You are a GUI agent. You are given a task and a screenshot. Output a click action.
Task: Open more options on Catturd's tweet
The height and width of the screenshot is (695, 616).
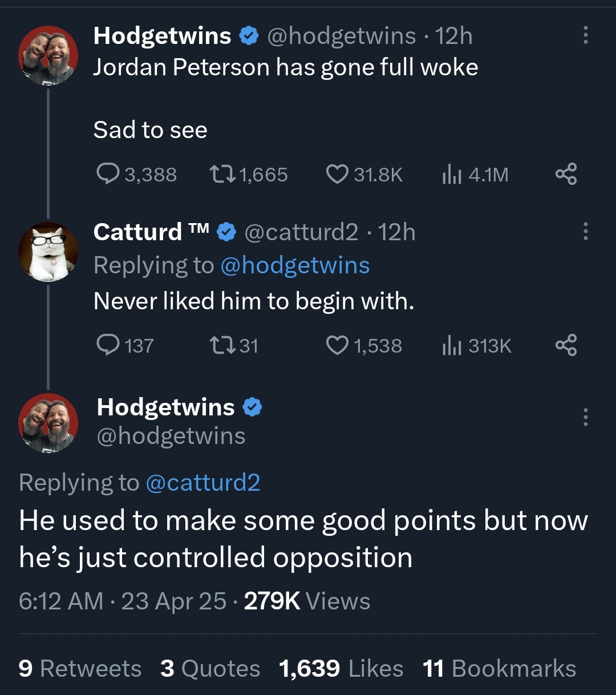(x=585, y=232)
